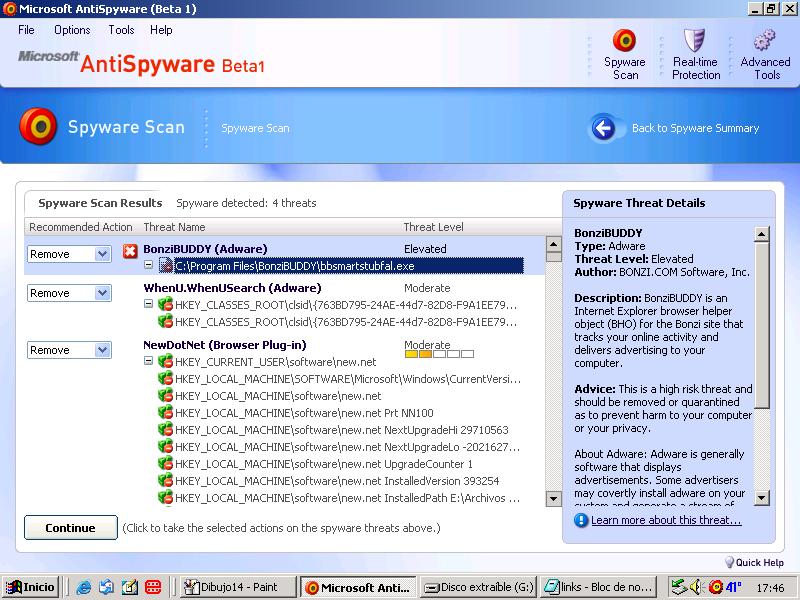
Task: Select the BonziBUDDY (Adware) threat
Action: click(x=205, y=249)
